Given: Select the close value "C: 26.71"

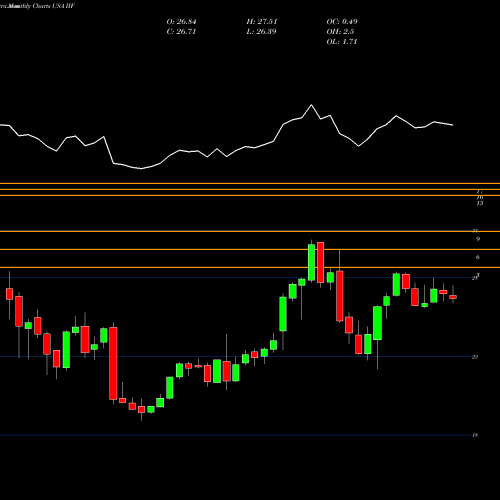Looking at the screenshot, I should click(181, 32).
